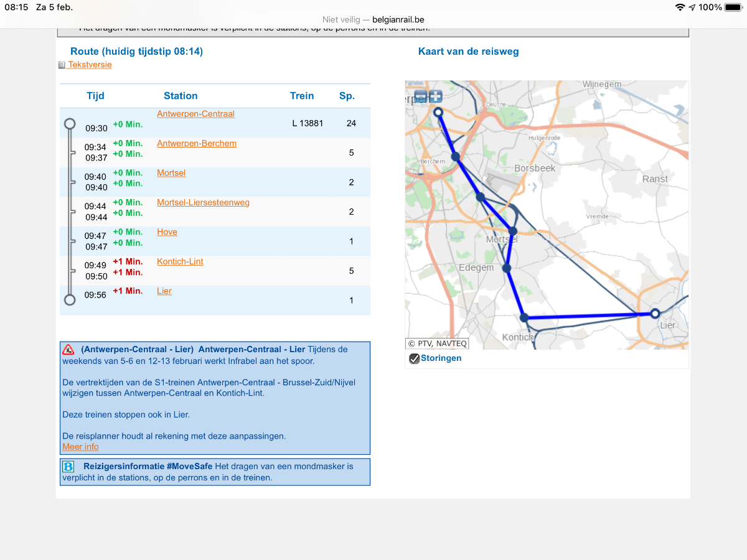Image resolution: width=747 pixels, height=560 pixels.
Task: Tap the Wi-Fi status icon
Action: (x=679, y=7)
